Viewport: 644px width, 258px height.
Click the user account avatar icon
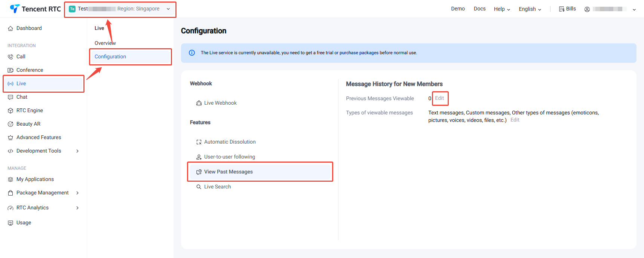click(587, 9)
